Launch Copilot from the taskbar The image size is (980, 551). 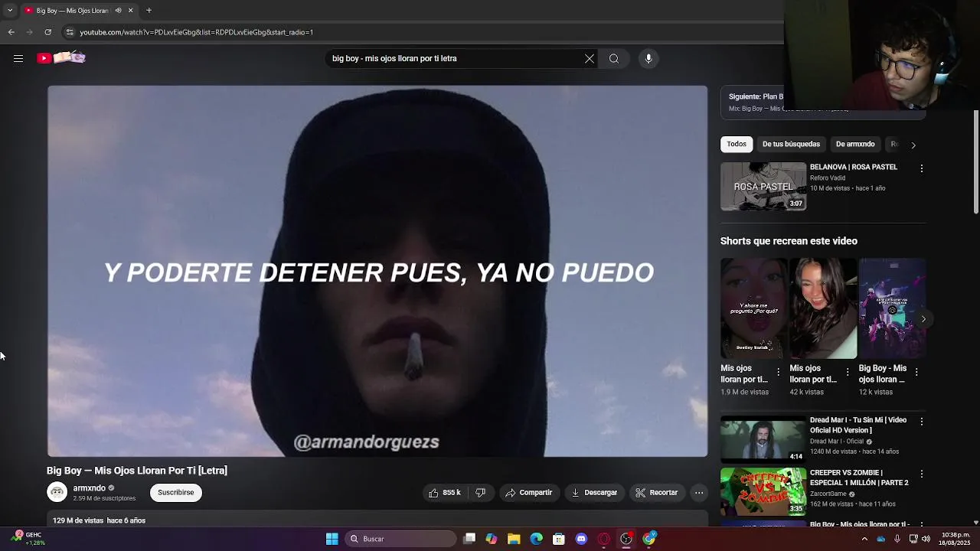tap(492, 539)
